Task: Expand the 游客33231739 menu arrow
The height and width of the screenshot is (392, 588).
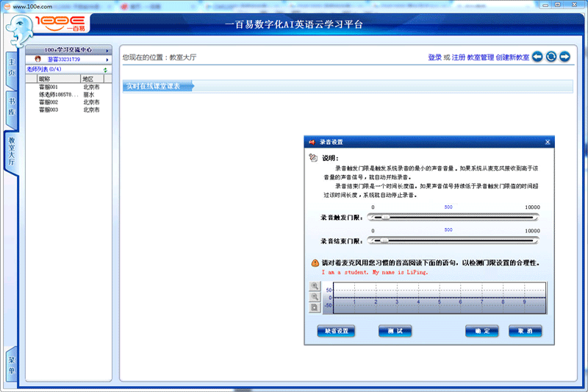Action: (107, 60)
